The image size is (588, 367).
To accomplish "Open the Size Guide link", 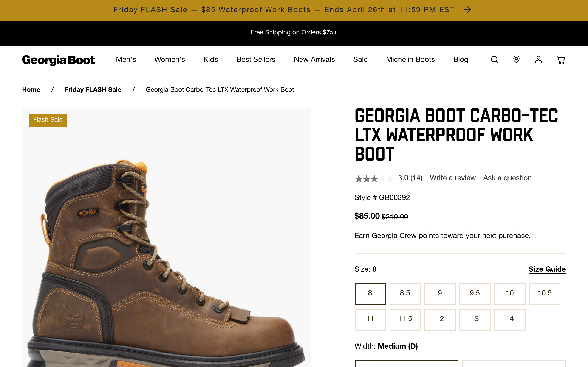I will [x=547, y=269].
